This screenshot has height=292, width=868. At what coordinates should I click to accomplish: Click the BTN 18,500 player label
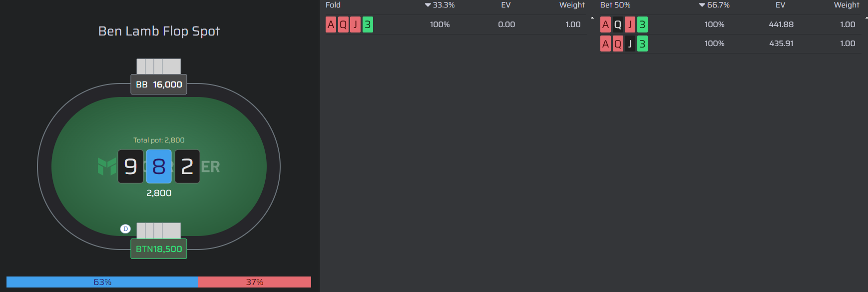(x=159, y=249)
